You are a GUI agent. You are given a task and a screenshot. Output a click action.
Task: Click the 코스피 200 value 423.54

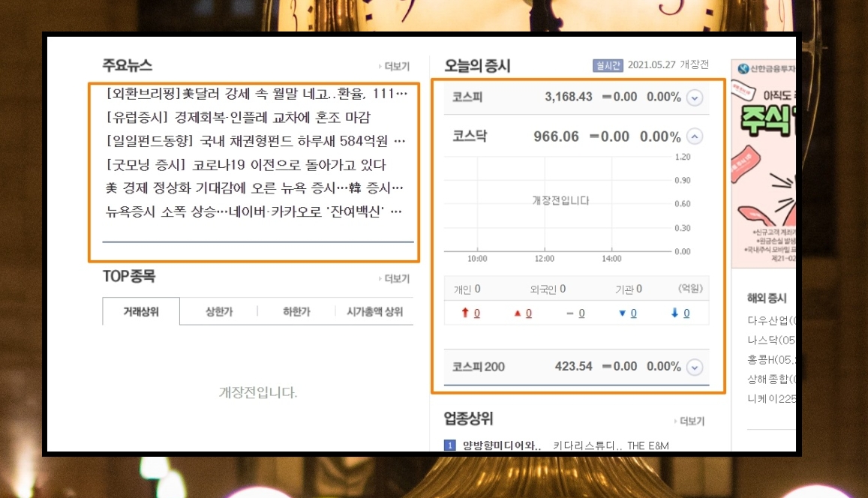(573, 366)
